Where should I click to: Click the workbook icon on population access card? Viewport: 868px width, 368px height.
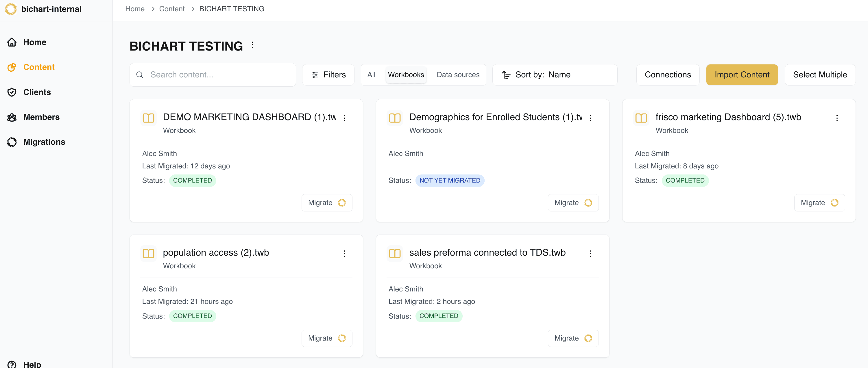pyautogui.click(x=148, y=253)
